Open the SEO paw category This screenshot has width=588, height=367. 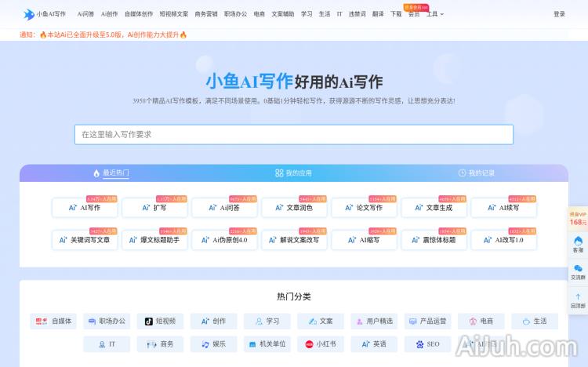(x=420, y=343)
